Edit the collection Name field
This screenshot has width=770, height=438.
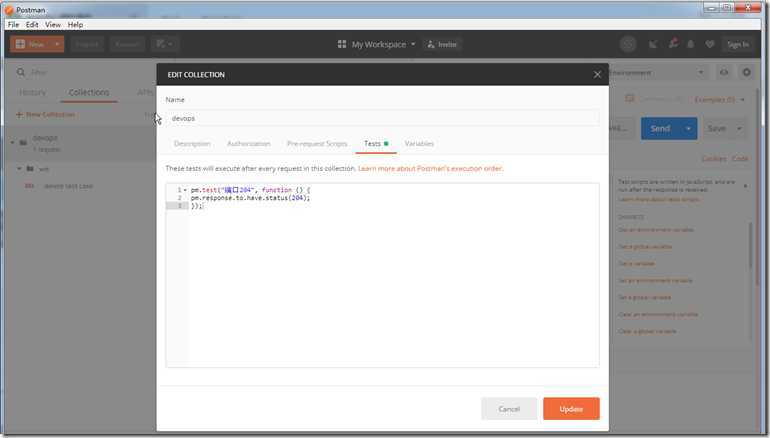point(383,118)
